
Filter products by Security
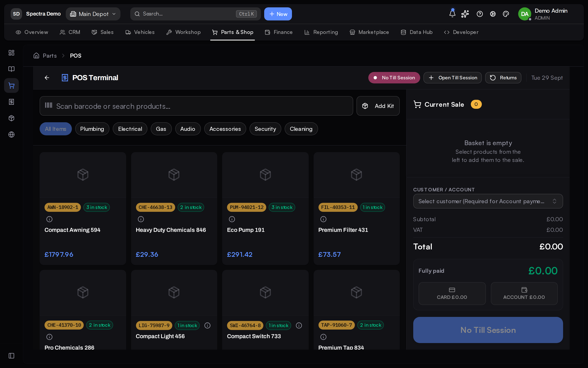(265, 129)
